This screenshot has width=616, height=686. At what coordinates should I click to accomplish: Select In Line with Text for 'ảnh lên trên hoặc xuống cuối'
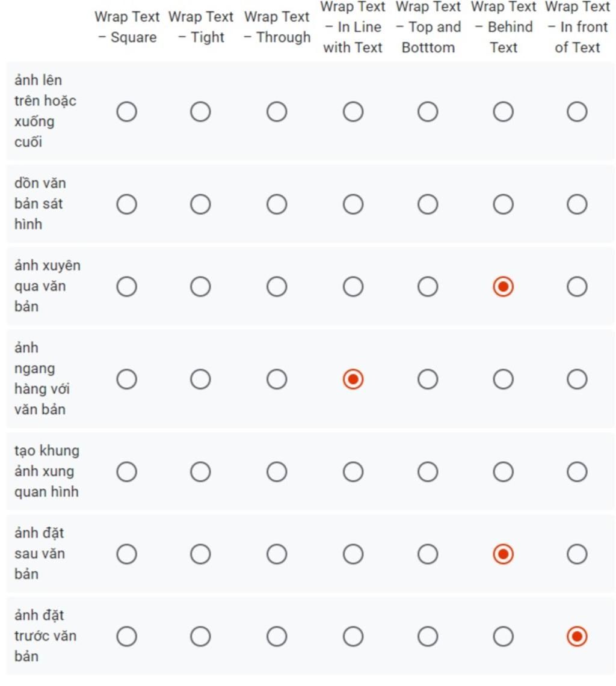click(x=353, y=112)
